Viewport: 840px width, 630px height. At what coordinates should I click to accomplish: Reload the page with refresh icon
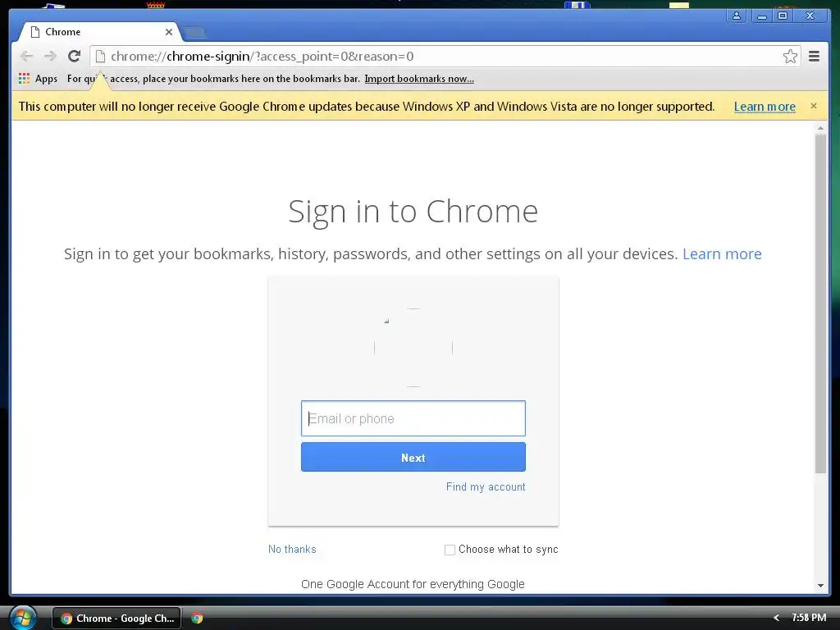[74, 57]
